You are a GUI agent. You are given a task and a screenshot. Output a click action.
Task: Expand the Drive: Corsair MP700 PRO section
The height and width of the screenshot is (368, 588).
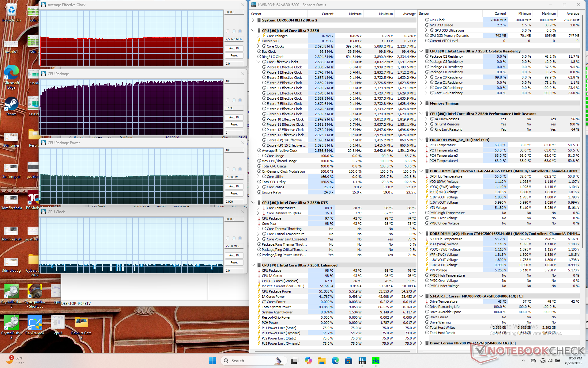(x=421, y=343)
